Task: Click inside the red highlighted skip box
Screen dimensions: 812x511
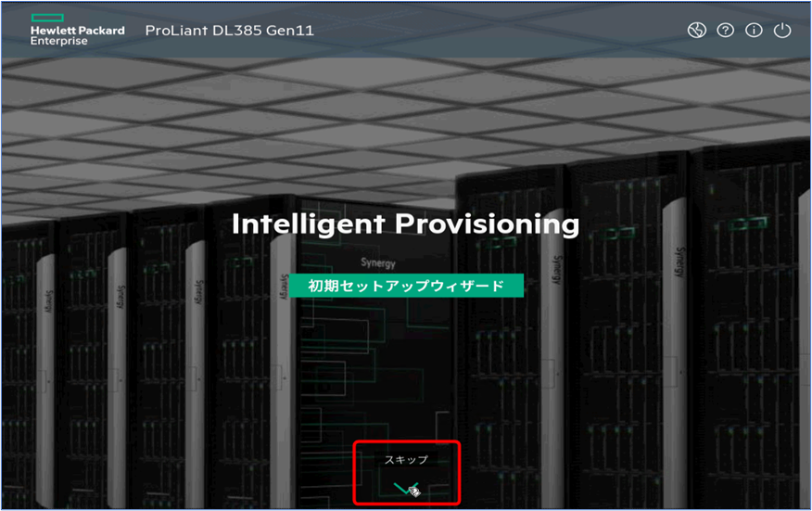Action: (x=406, y=472)
